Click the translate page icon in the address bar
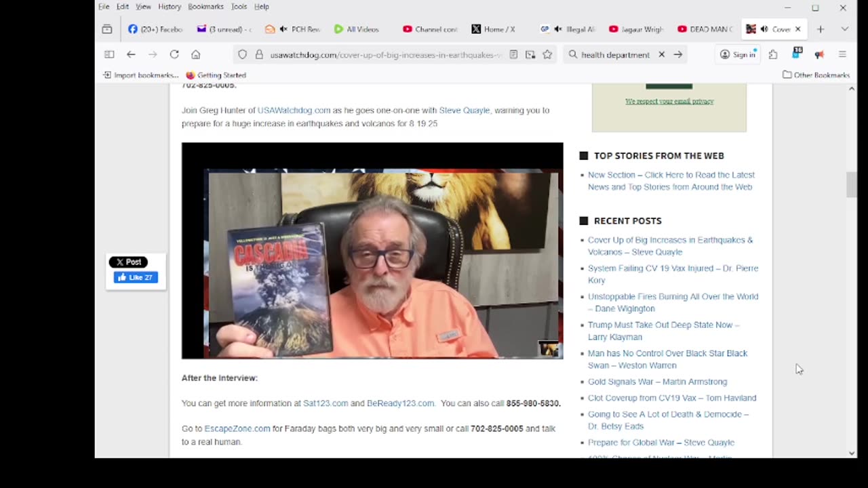 [x=530, y=54]
